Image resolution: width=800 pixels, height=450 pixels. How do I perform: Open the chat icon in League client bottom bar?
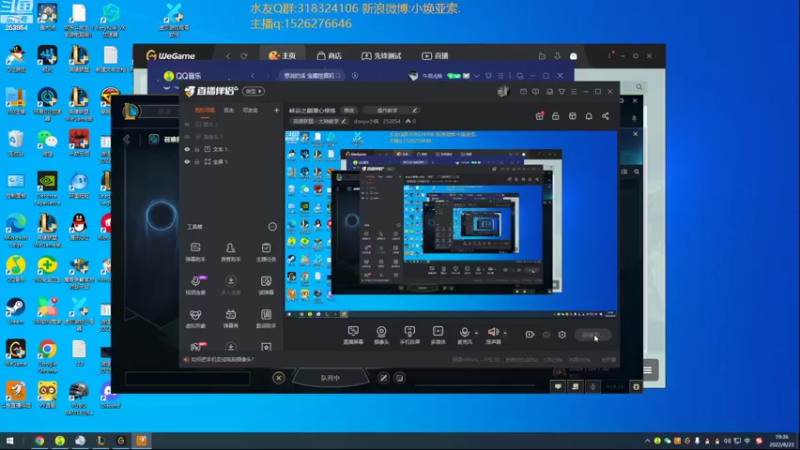tap(558, 387)
